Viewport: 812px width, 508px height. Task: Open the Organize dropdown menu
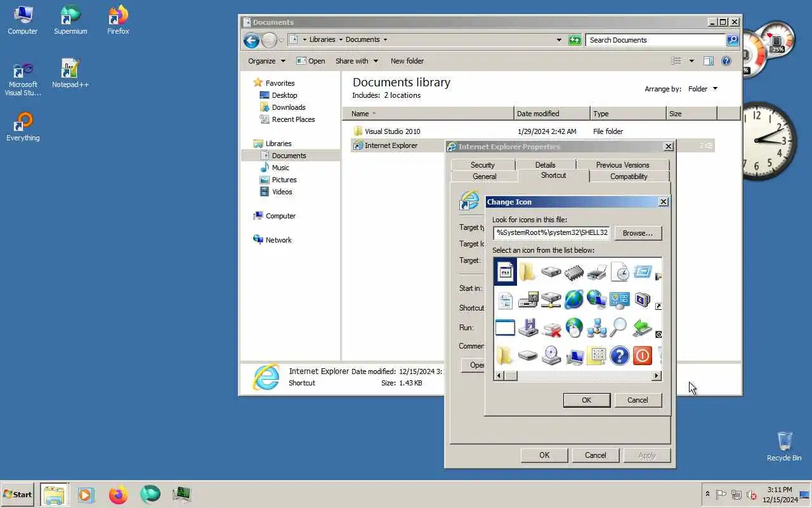point(266,61)
